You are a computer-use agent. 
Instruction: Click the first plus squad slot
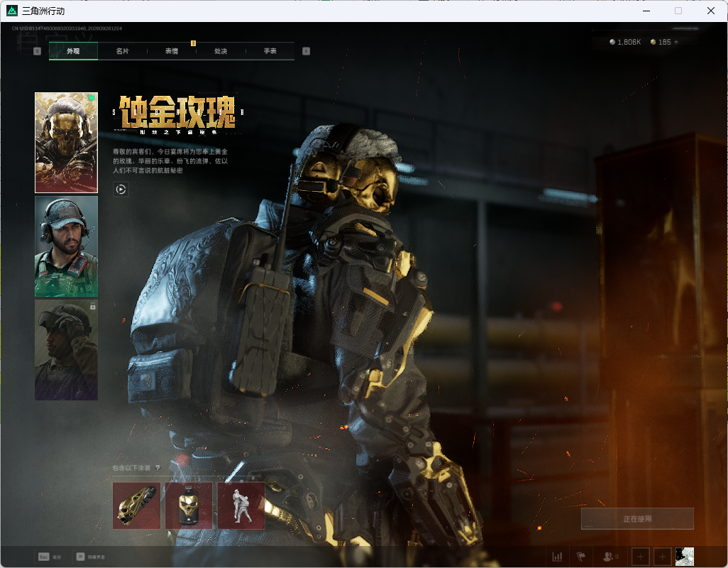[x=640, y=557]
